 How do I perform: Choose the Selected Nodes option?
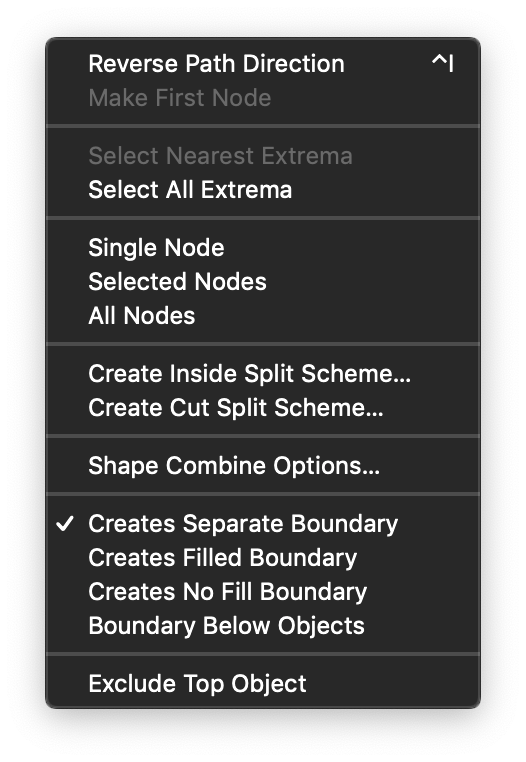point(263,281)
